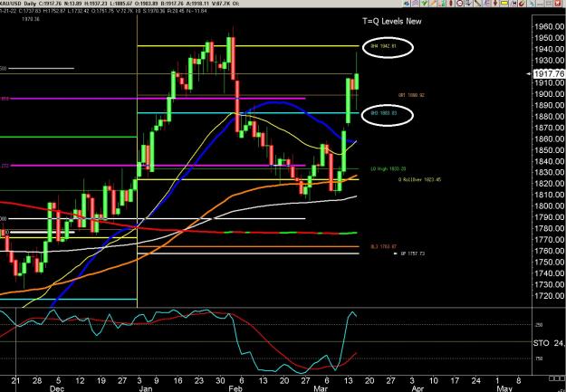Click the 'May' month label on time axis

[504, 388]
